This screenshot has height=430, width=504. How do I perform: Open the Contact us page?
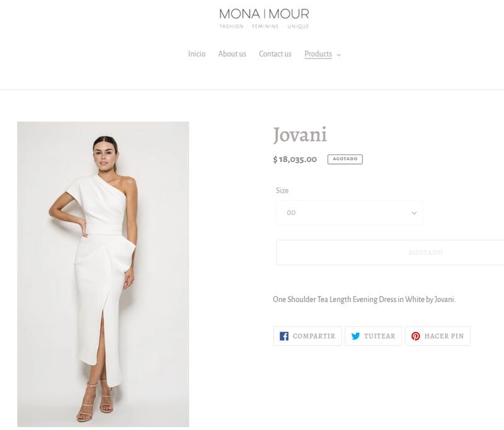pyautogui.click(x=275, y=54)
